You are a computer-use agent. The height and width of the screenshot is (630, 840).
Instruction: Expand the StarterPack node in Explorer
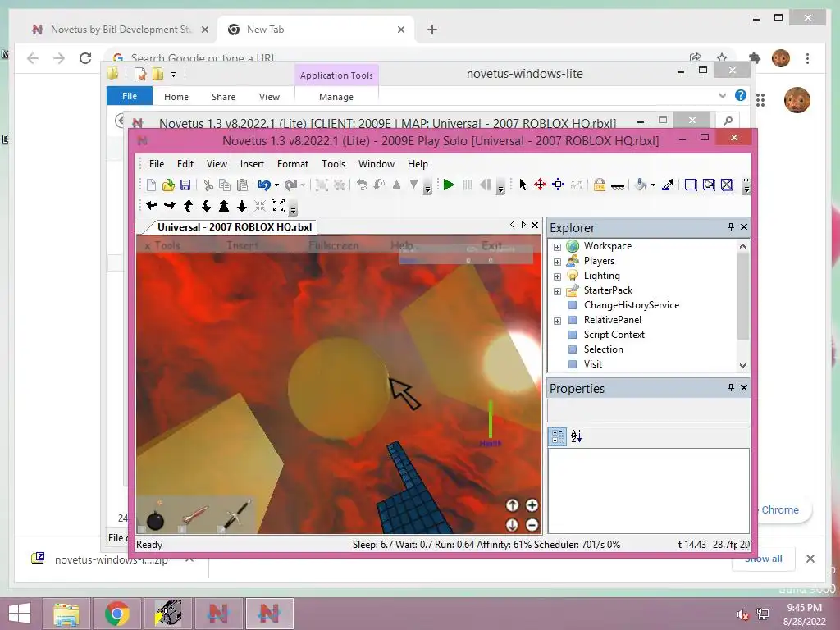coord(557,291)
